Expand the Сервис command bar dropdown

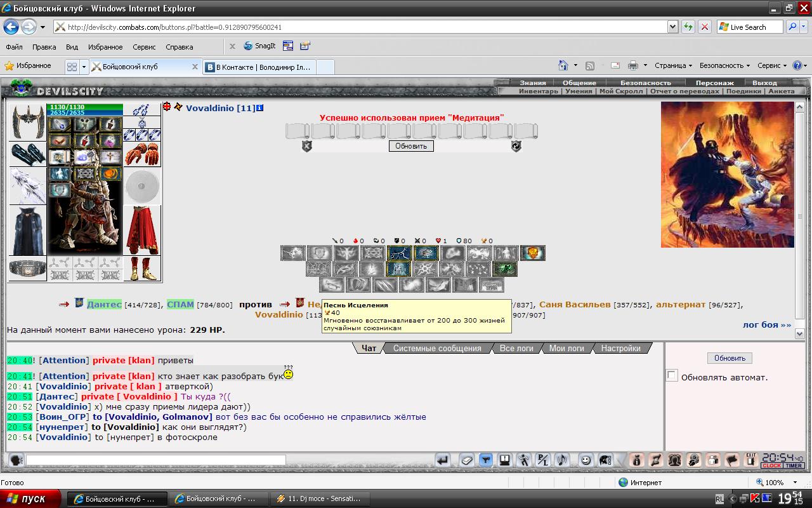[772, 65]
